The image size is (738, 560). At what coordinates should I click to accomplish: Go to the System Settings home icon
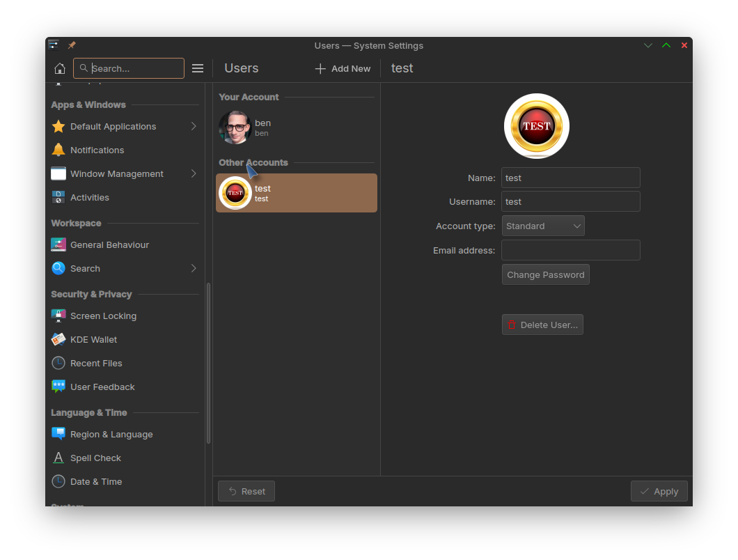pyautogui.click(x=60, y=69)
